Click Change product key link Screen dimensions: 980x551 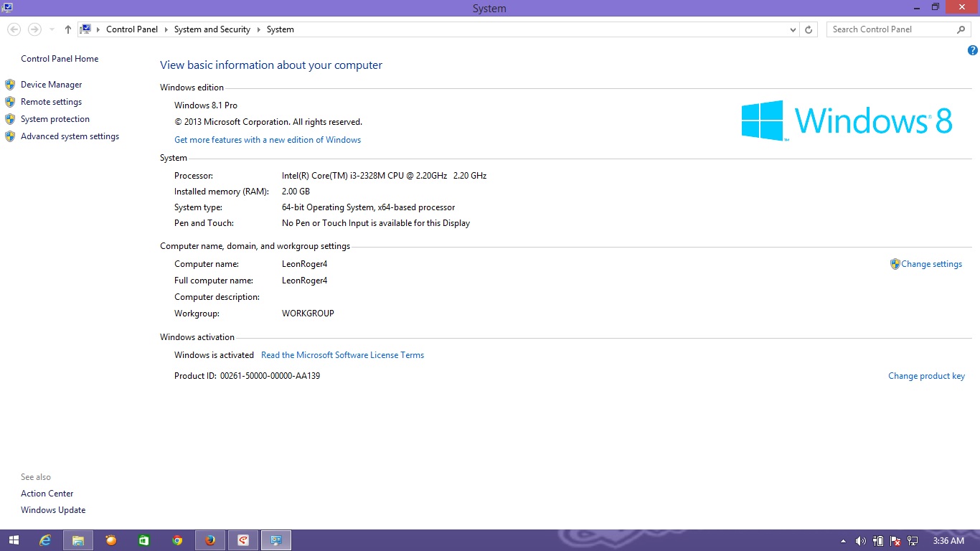tap(926, 376)
